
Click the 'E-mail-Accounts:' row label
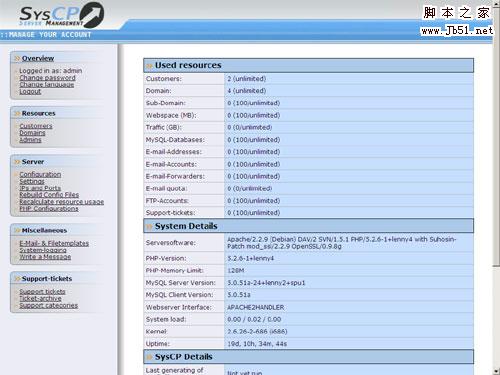[x=171, y=164]
